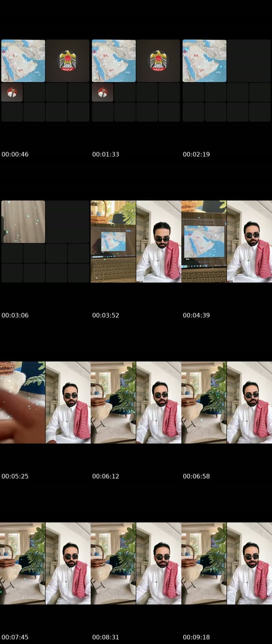
Task: Open the map tile in the 00:00:46 frame
Action: tap(23, 61)
